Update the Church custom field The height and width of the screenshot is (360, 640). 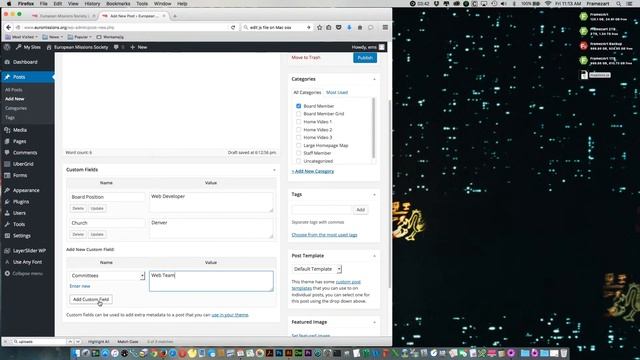pyautogui.click(x=97, y=235)
